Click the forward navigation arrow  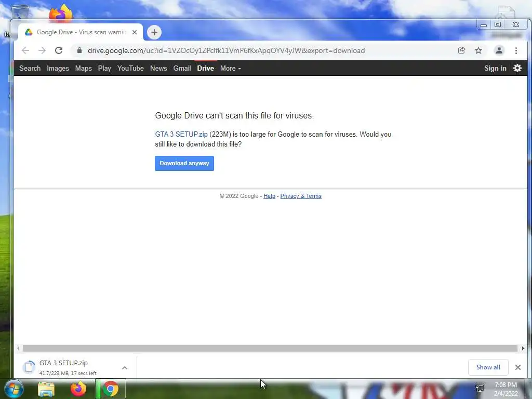[42, 50]
